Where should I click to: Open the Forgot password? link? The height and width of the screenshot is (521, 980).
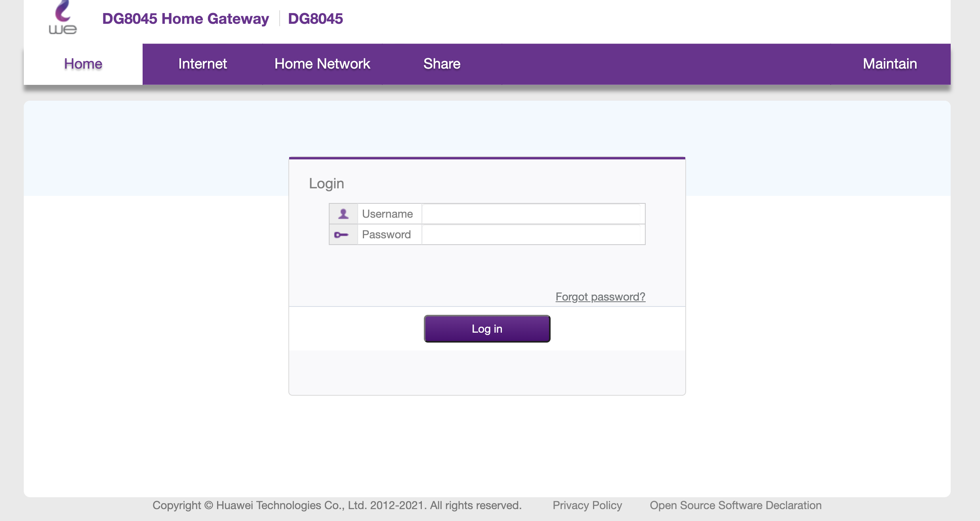pyautogui.click(x=600, y=297)
